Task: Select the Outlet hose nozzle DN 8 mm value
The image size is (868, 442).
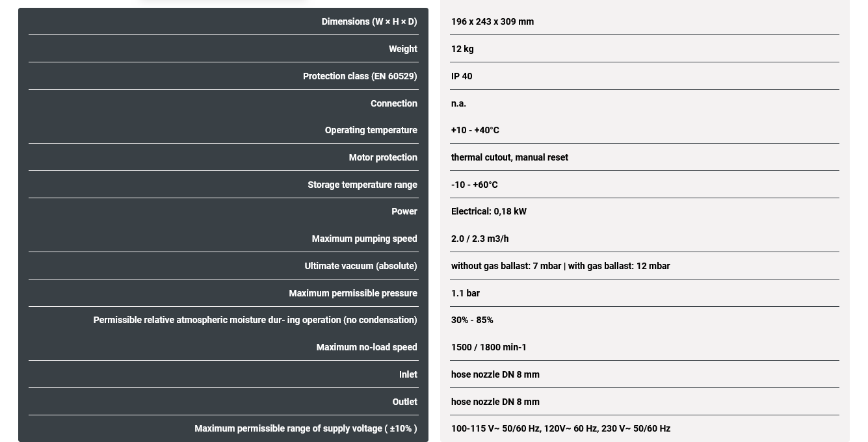Action: pyautogui.click(x=495, y=402)
